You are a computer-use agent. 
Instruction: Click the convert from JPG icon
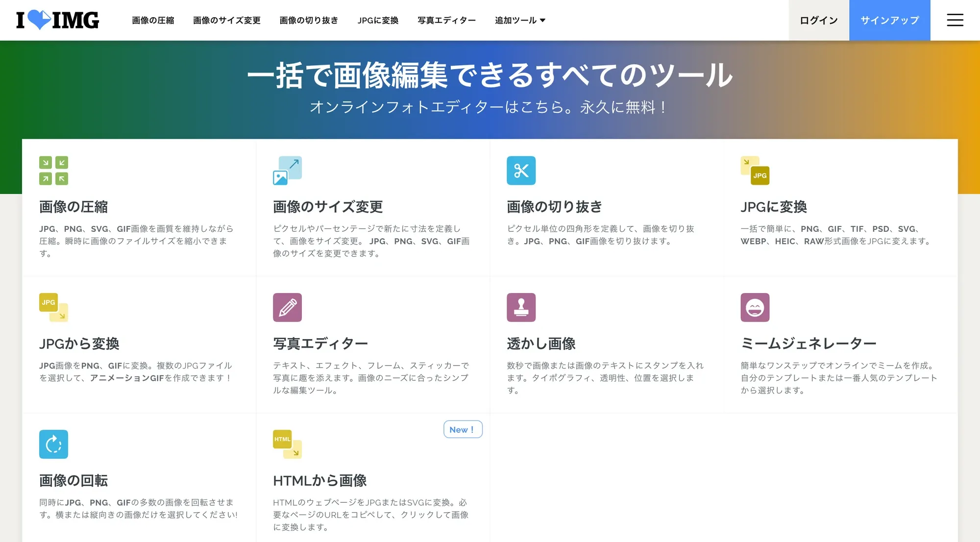pyautogui.click(x=53, y=307)
